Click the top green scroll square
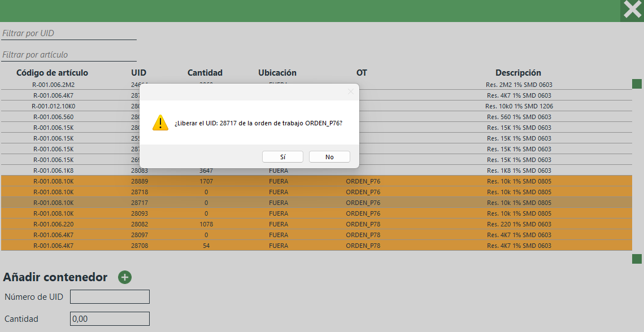Screen dimensions: 644x332 (637, 84)
